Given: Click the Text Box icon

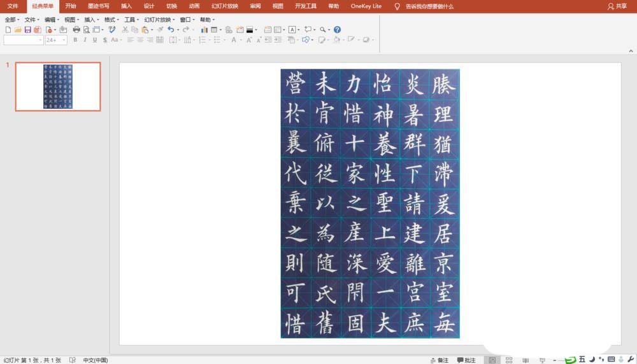Looking at the screenshot, I should click(x=292, y=30).
